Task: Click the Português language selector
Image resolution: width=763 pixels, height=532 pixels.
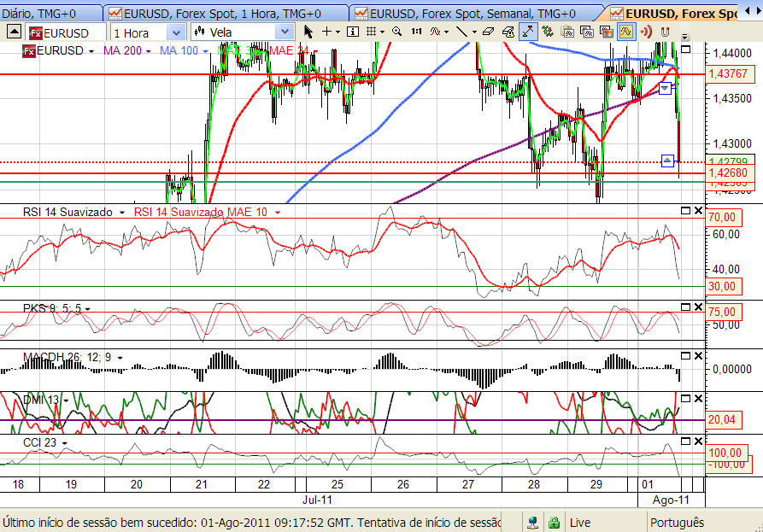Action: point(677,523)
